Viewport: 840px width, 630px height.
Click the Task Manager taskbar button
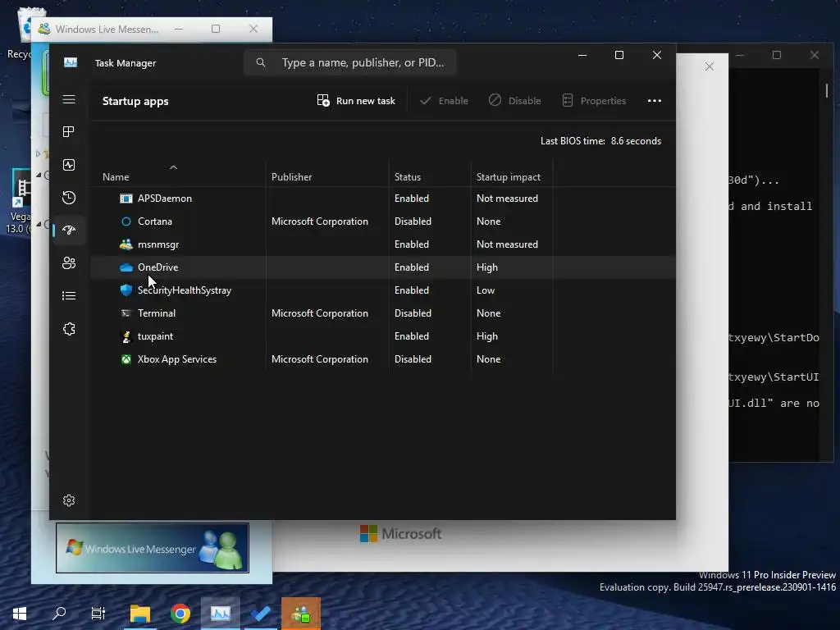coord(220,614)
